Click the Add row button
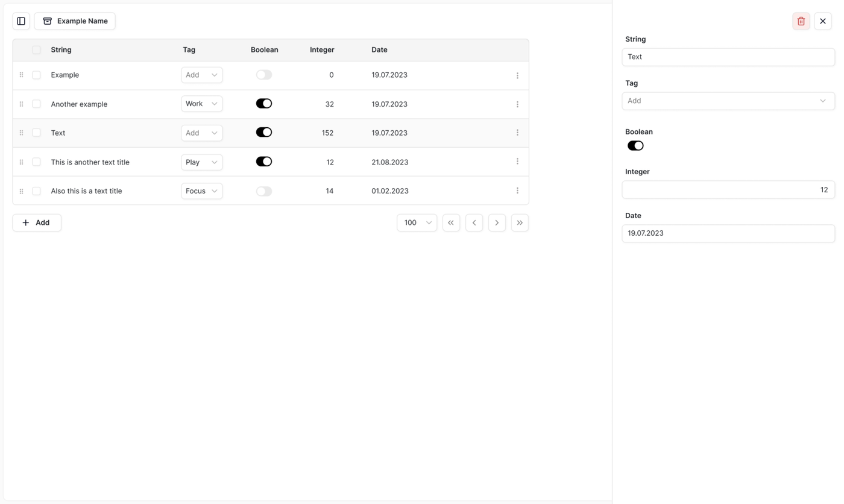 37,222
